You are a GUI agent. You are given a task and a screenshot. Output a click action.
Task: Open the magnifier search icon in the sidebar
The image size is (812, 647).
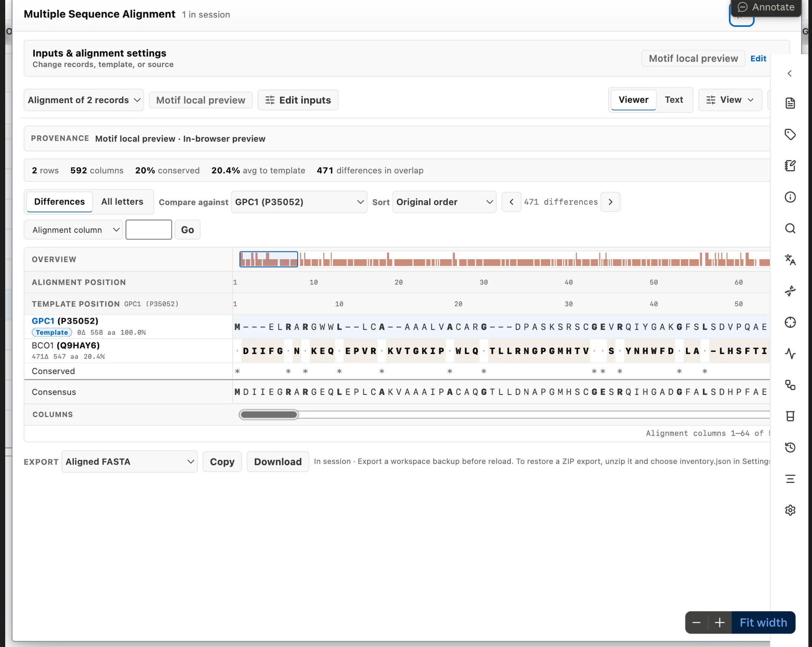pyautogui.click(x=790, y=229)
